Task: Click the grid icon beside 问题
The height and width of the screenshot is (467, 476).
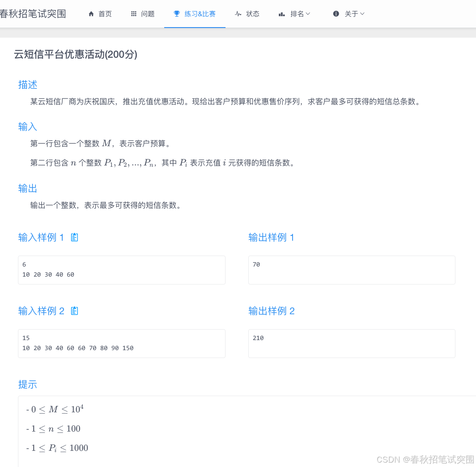Action: 134,14
